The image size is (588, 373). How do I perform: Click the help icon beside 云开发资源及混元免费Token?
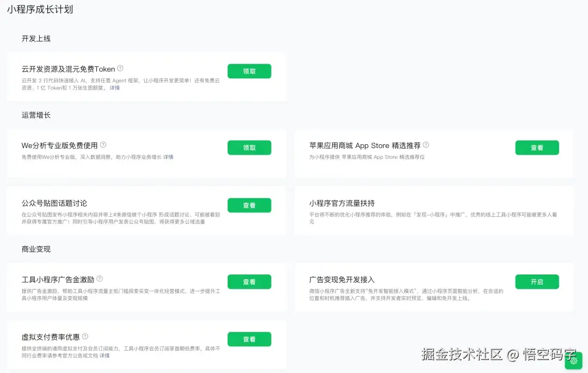[x=120, y=69]
